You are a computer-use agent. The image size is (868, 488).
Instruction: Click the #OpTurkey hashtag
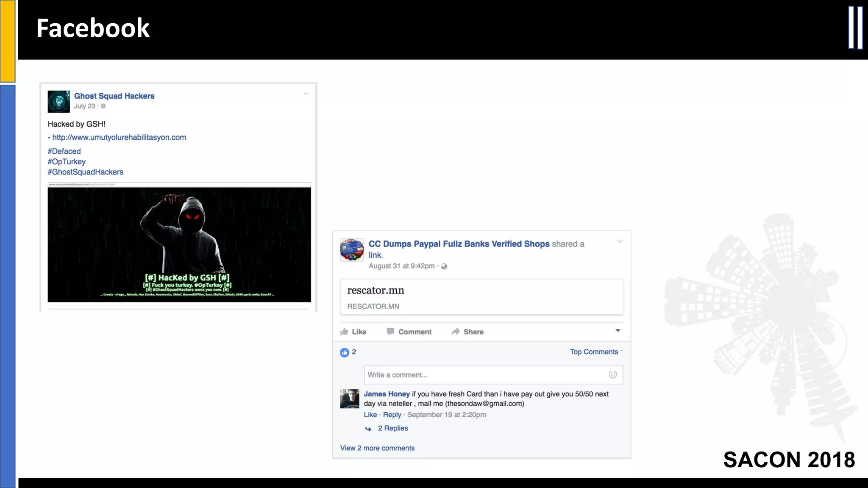67,161
